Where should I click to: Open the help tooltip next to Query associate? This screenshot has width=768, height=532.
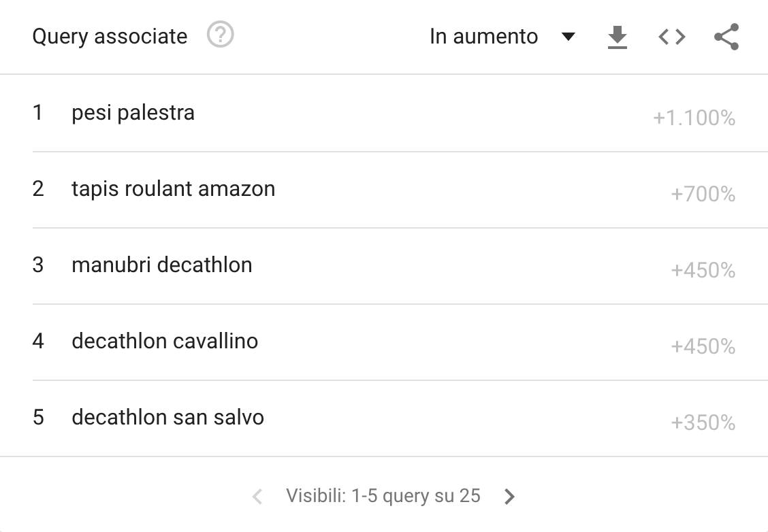[x=221, y=34]
